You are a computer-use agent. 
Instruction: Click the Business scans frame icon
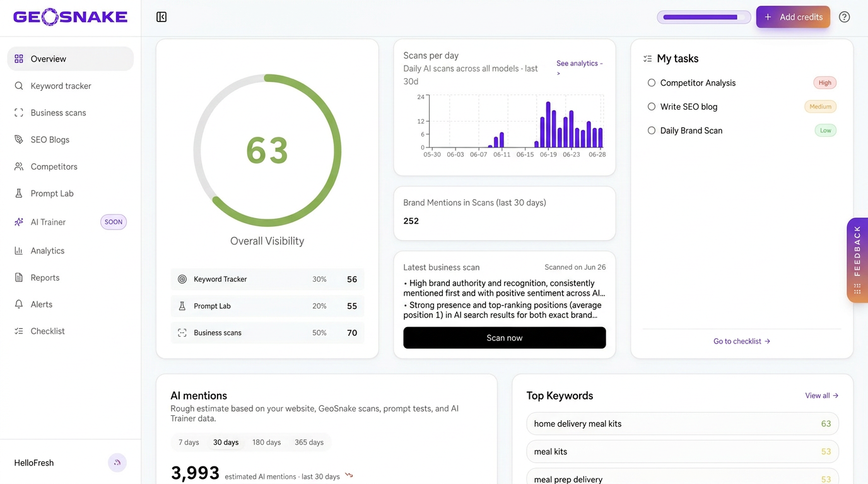point(19,113)
